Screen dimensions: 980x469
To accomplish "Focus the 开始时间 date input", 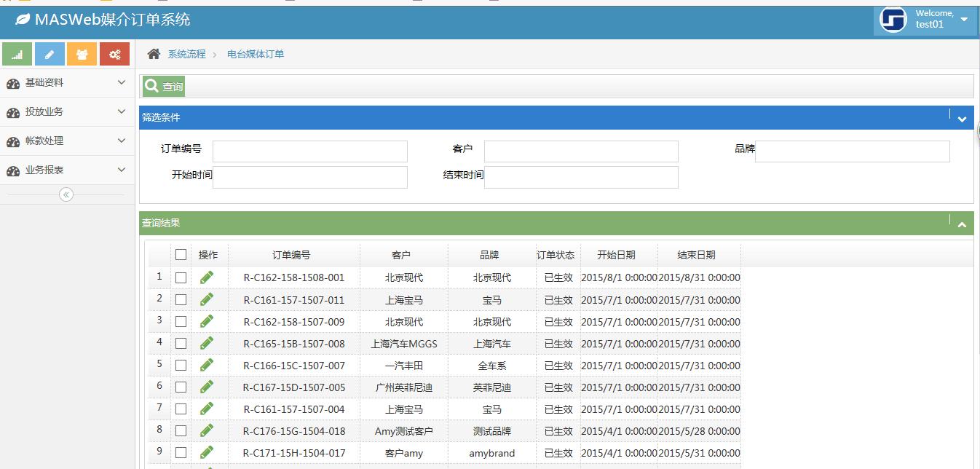I will (310, 177).
